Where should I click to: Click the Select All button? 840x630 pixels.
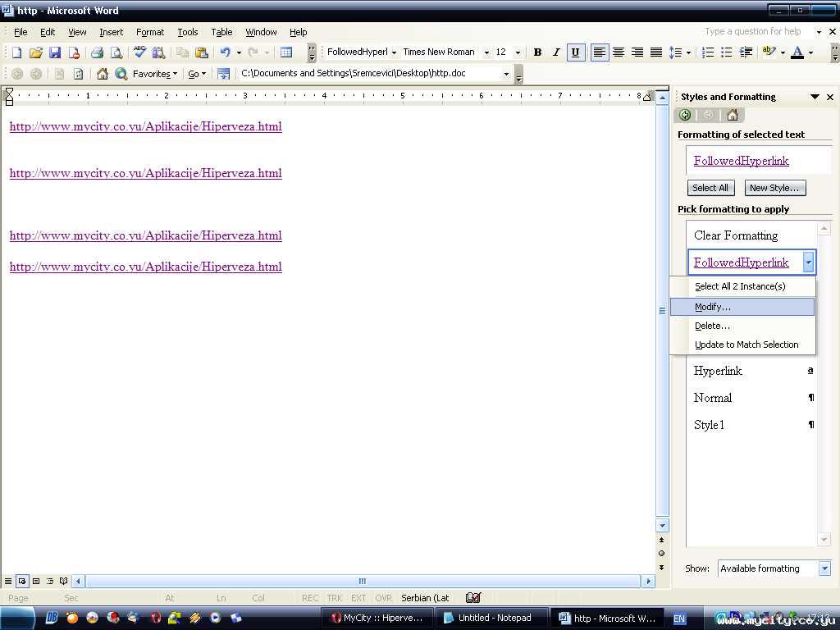click(710, 188)
